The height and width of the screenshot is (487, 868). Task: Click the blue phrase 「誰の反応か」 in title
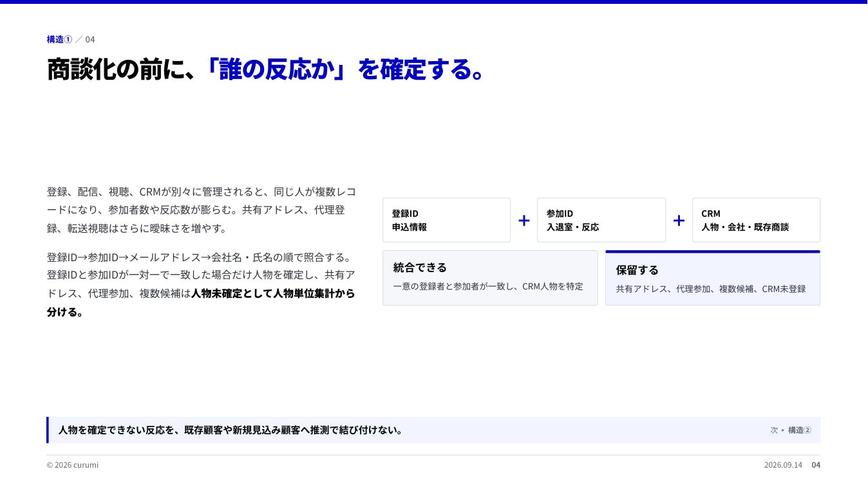[x=276, y=69]
